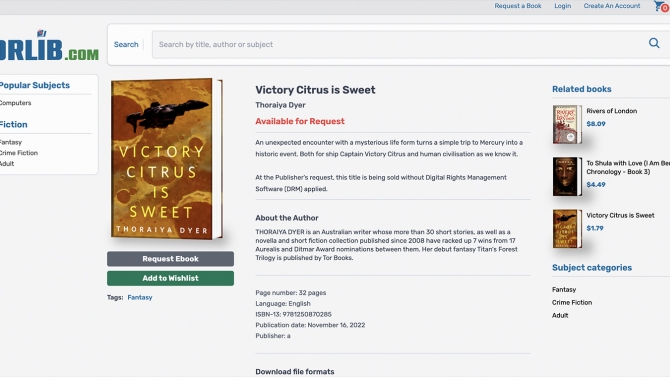Click the About the Author heading
The height and width of the screenshot is (377, 670).
pyautogui.click(x=287, y=218)
